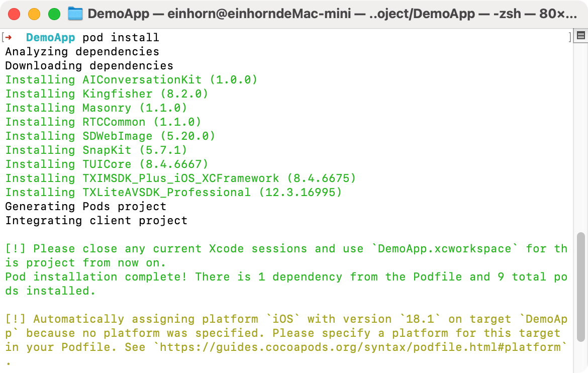Click the folder proxy icon in title bar

click(75, 14)
